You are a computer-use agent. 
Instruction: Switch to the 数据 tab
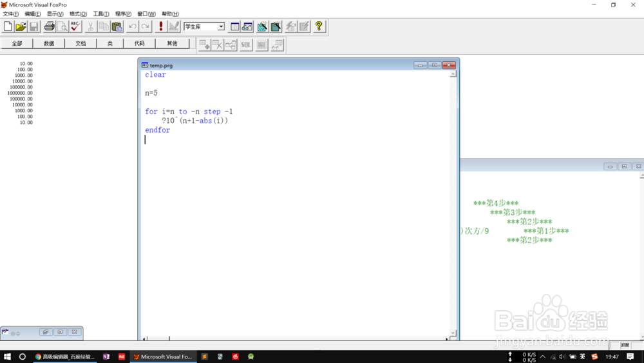pyautogui.click(x=49, y=43)
